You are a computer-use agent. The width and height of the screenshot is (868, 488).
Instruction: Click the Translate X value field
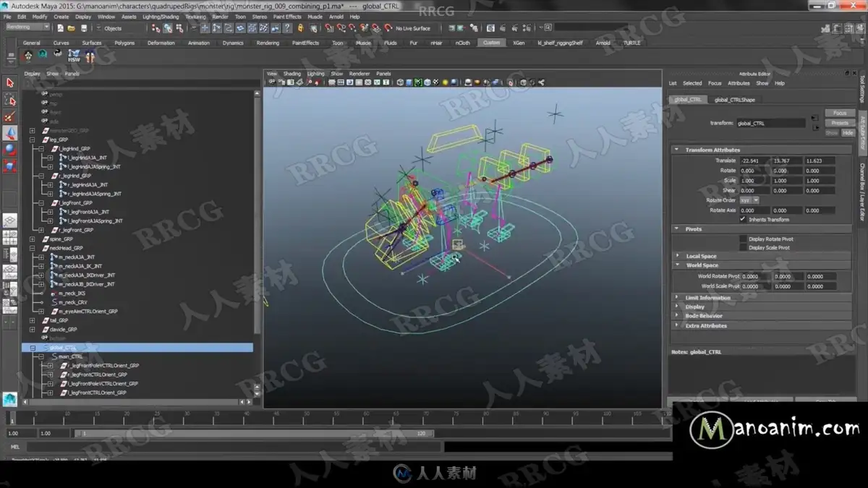[754, 160]
